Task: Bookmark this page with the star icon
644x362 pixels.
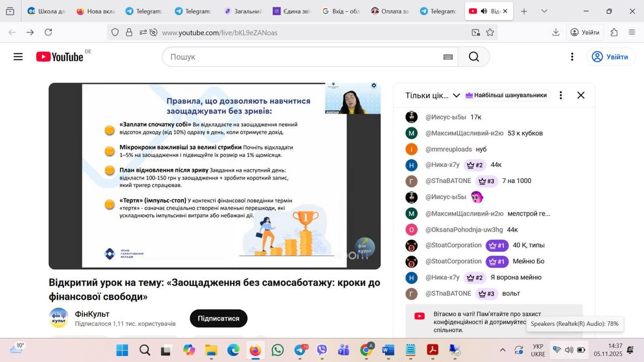Action: pos(490,33)
